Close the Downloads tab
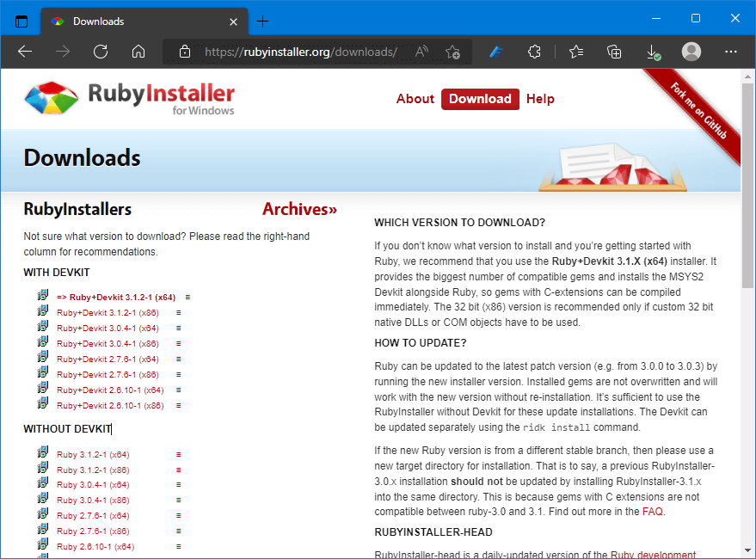 coord(233,21)
